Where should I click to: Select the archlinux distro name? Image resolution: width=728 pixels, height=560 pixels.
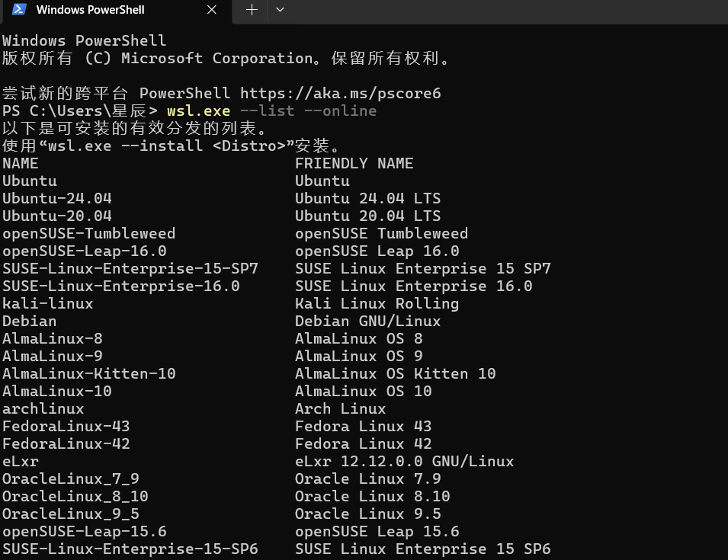pyautogui.click(x=43, y=408)
